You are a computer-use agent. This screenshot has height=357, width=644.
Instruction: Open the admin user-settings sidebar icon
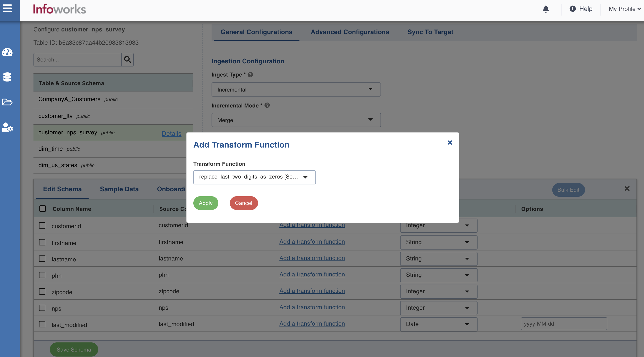click(x=7, y=127)
